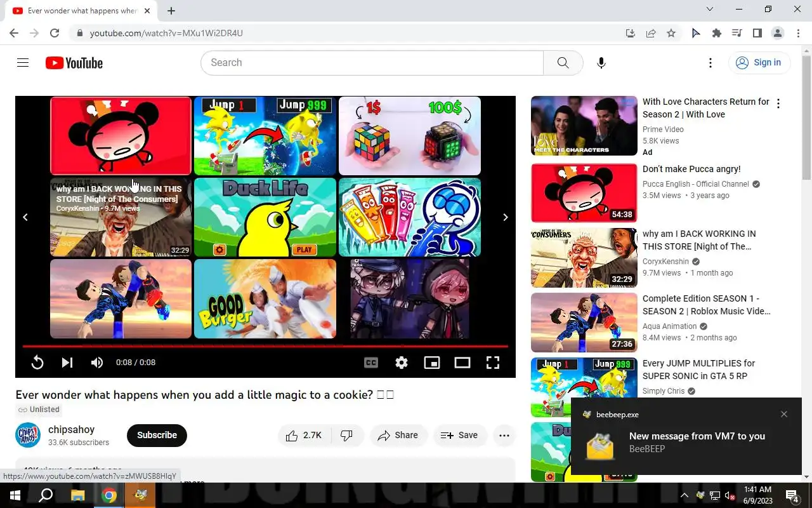
Task: Dismiss the BeeBEEP notification
Action: (784, 414)
